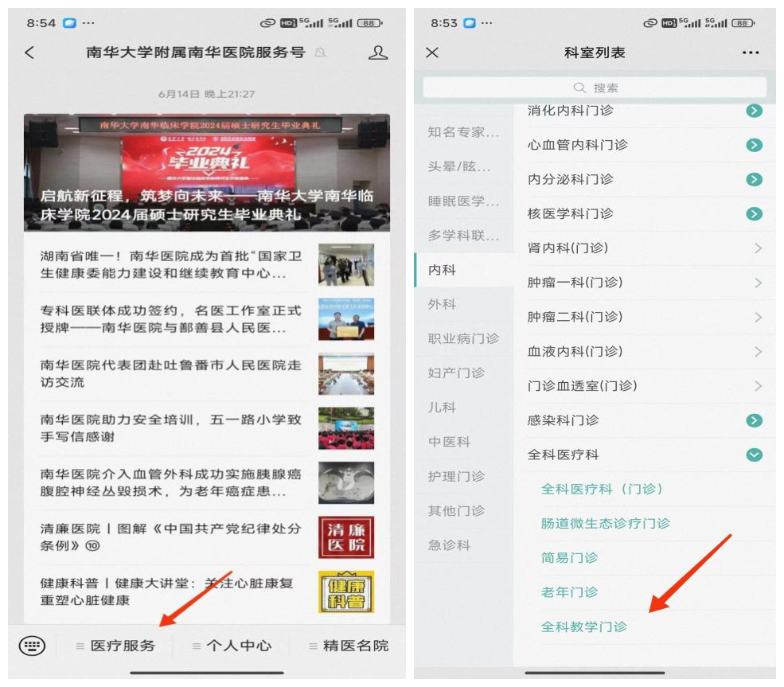The width and height of the screenshot is (784, 687).
Task: Select 妇产门诊 category in sidebar
Action: click(x=463, y=373)
